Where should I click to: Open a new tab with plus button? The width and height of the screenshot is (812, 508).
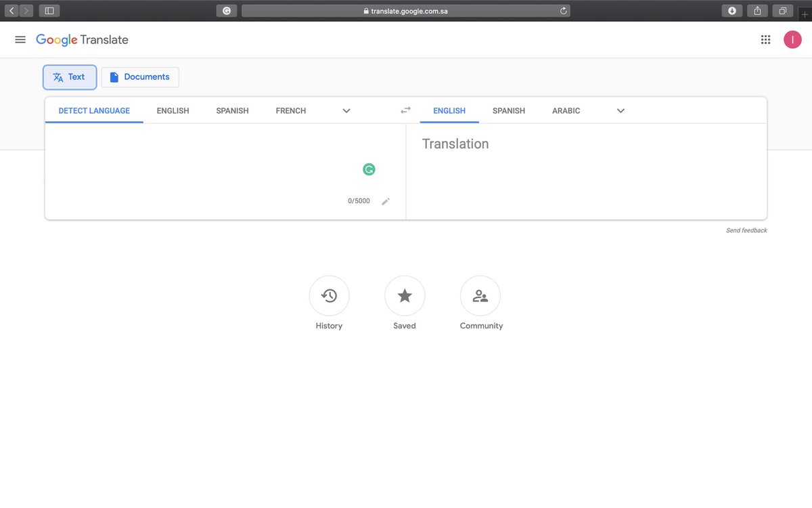805,14
